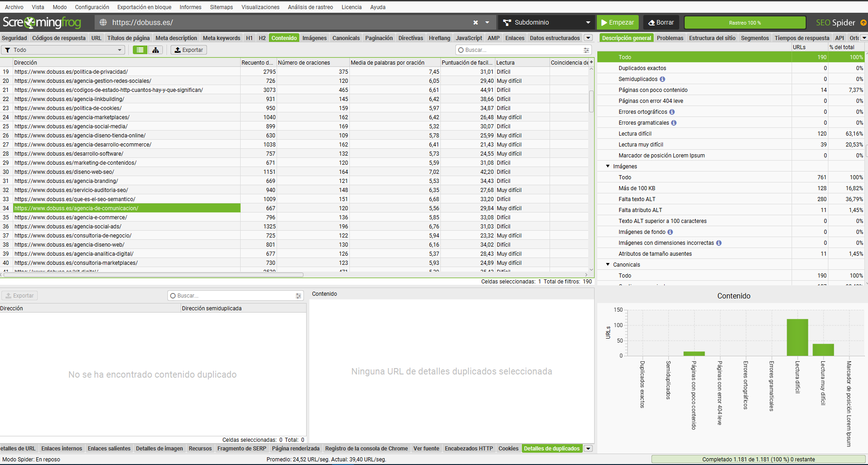
Task: Collapse the Canonicals section in overview
Action: click(608, 264)
